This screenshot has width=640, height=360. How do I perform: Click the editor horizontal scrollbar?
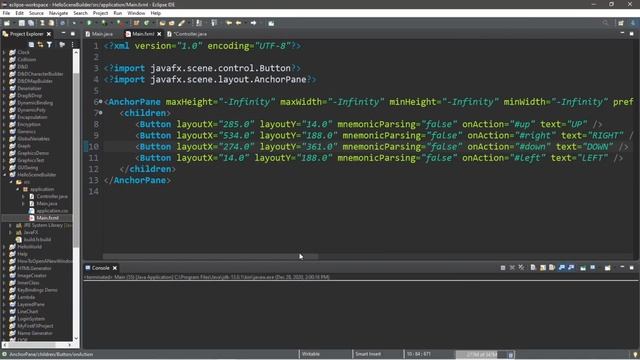(210, 256)
